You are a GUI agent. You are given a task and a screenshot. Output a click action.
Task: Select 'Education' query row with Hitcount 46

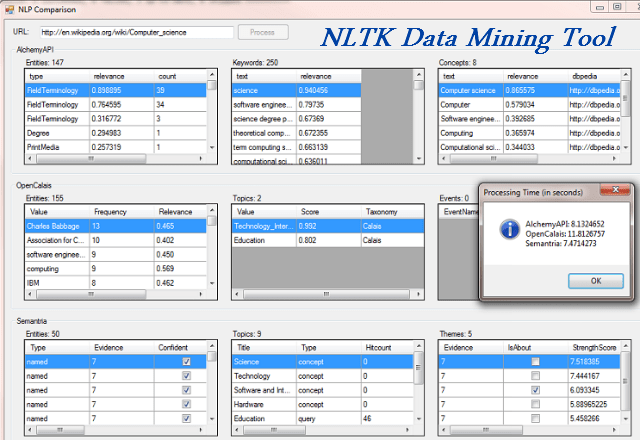322,418
